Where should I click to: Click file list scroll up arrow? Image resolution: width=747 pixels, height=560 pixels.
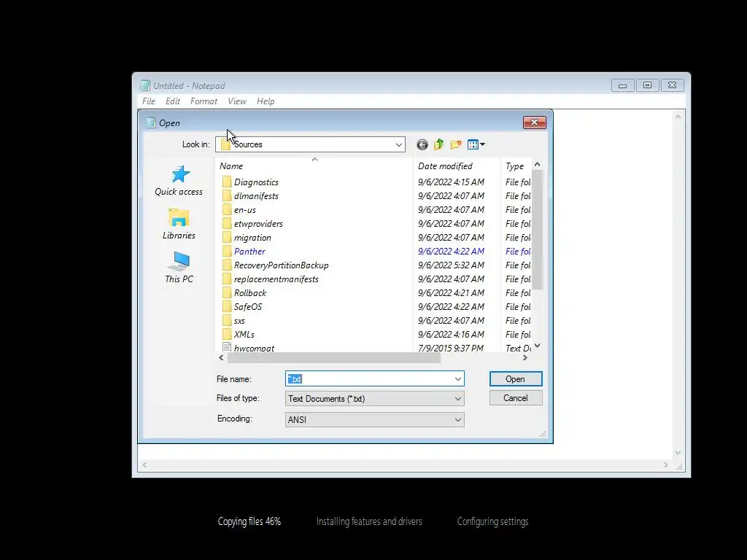538,165
